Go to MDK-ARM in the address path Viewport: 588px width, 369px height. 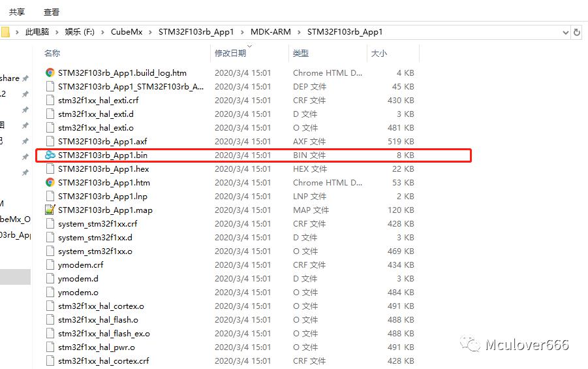click(x=270, y=32)
